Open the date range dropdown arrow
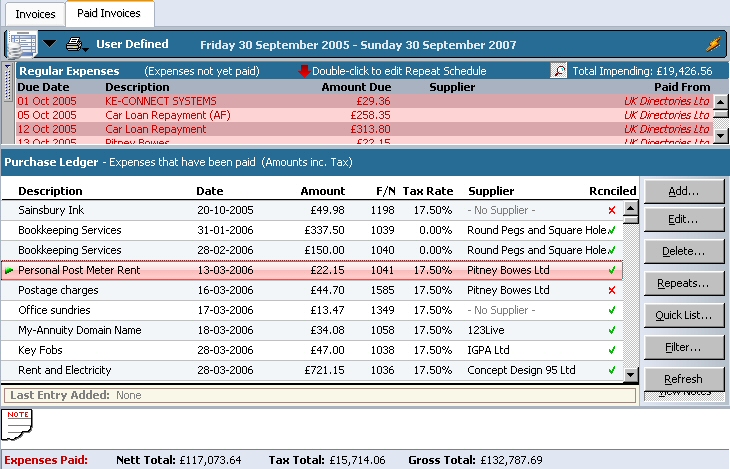The width and height of the screenshot is (730, 469). pyautogui.click(x=49, y=44)
